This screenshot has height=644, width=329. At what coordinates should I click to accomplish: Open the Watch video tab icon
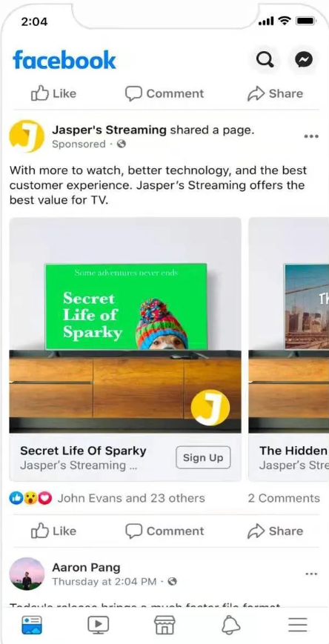coord(98,625)
